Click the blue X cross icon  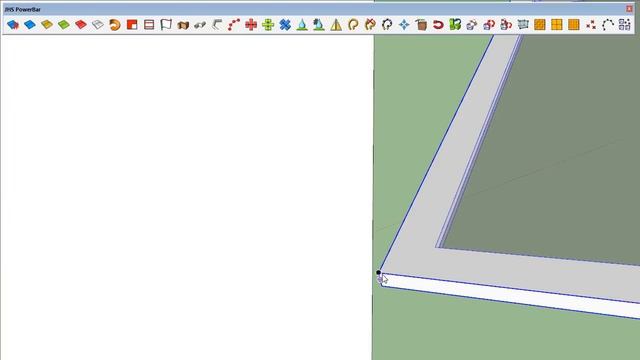(x=285, y=25)
